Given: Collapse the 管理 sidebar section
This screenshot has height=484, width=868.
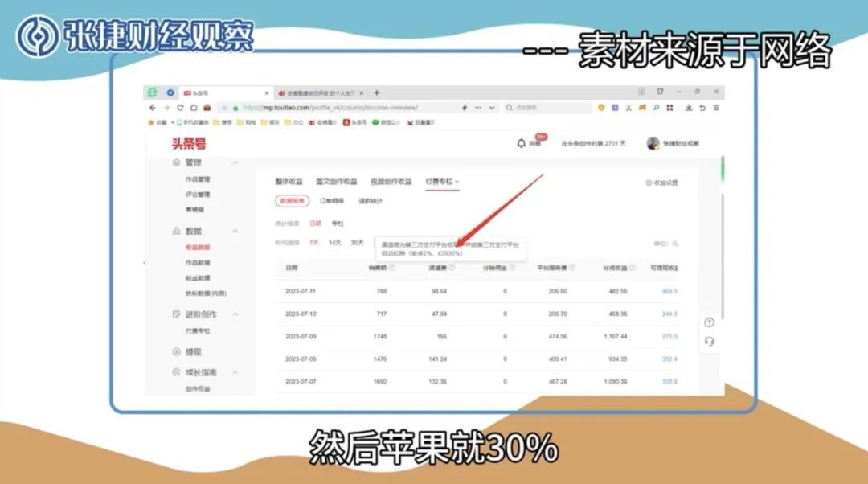Looking at the screenshot, I should point(235,163).
